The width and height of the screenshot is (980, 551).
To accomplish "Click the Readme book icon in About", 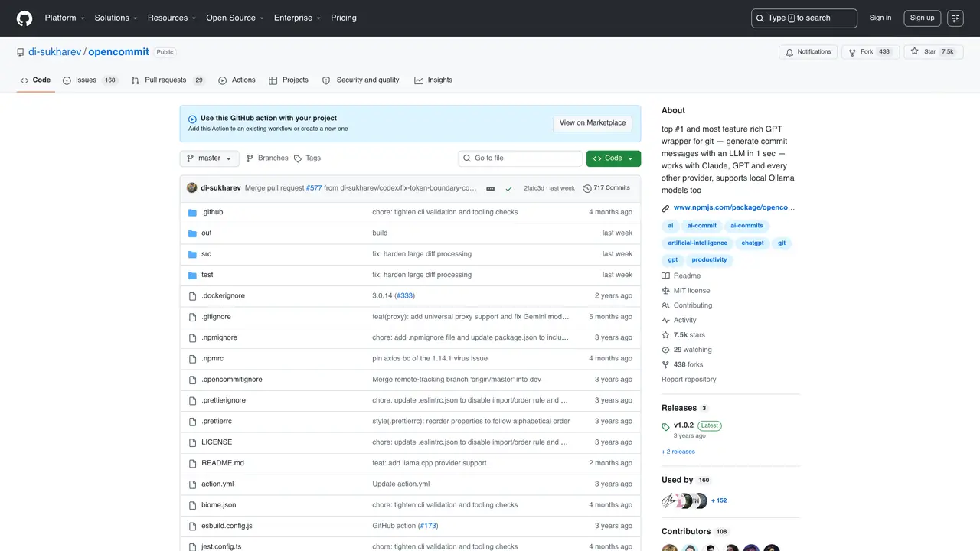I will coord(666,275).
